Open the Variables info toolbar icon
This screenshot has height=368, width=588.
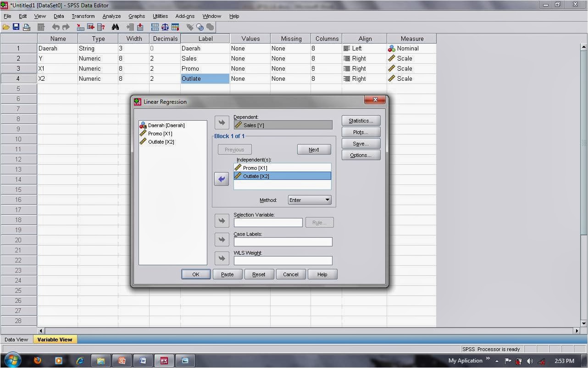pos(100,28)
